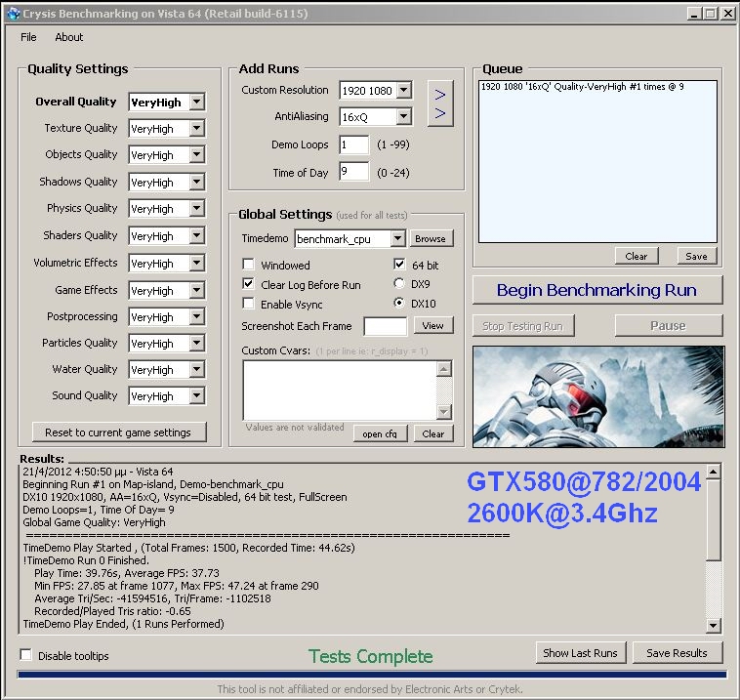The width and height of the screenshot is (740, 700).
Task: Enable the Vsync checkbox
Action: 248,303
